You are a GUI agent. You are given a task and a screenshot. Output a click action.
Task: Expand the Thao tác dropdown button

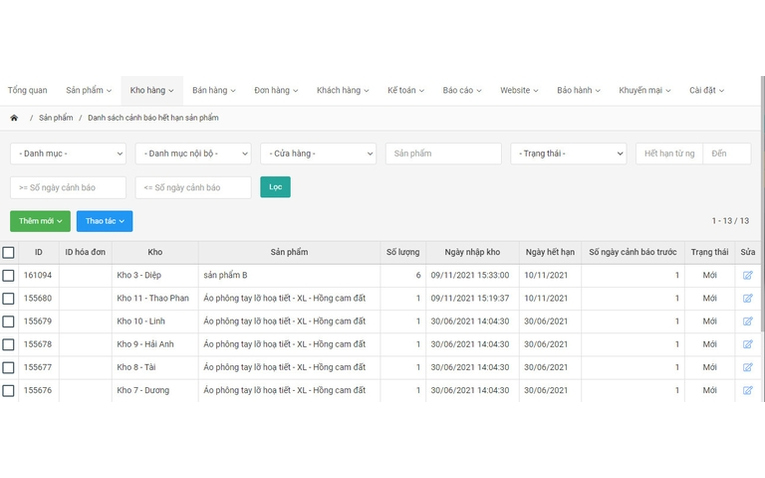click(104, 221)
